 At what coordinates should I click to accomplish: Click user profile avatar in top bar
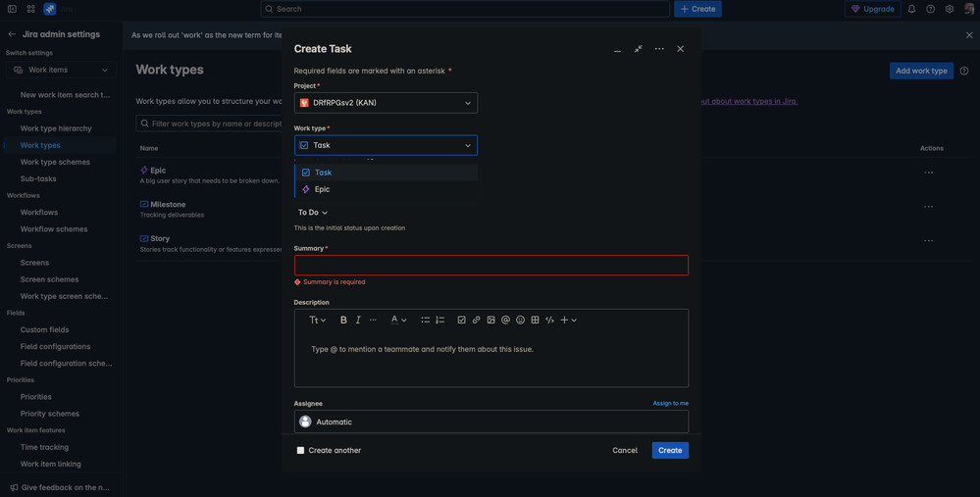[969, 9]
